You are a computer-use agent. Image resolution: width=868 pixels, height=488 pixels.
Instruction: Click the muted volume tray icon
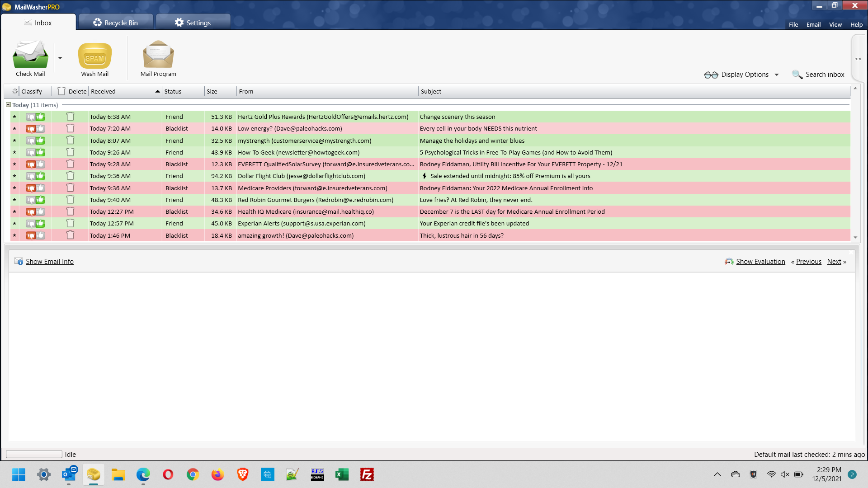click(x=785, y=474)
